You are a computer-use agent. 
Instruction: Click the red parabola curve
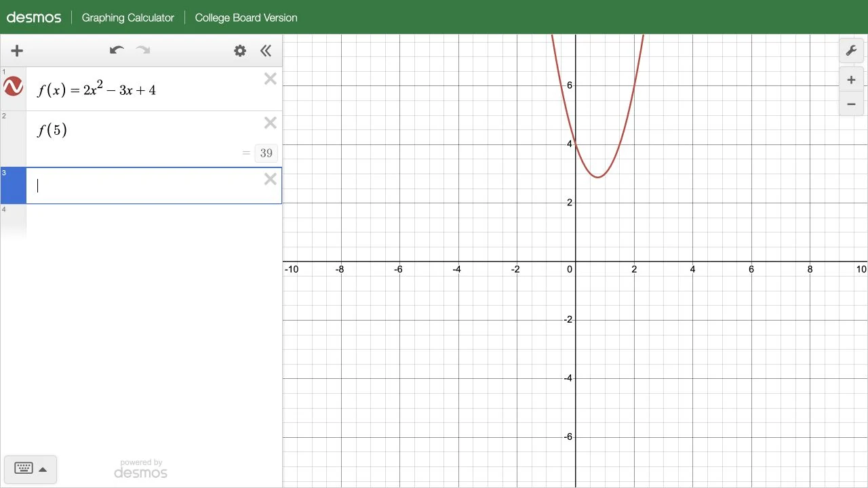click(597, 177)
